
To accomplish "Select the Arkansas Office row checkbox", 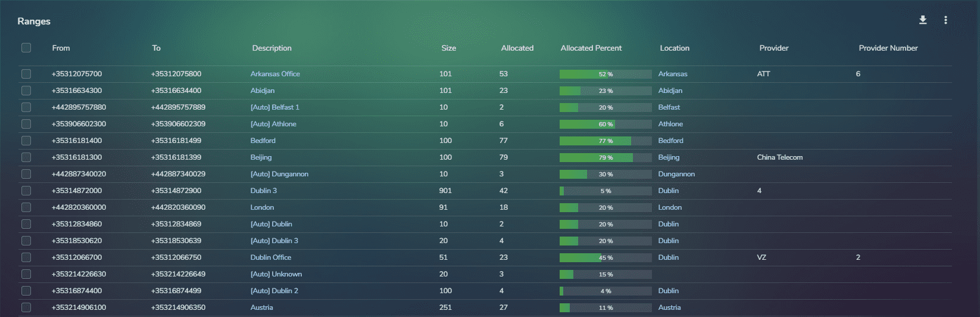I will (x=26, y=74).
